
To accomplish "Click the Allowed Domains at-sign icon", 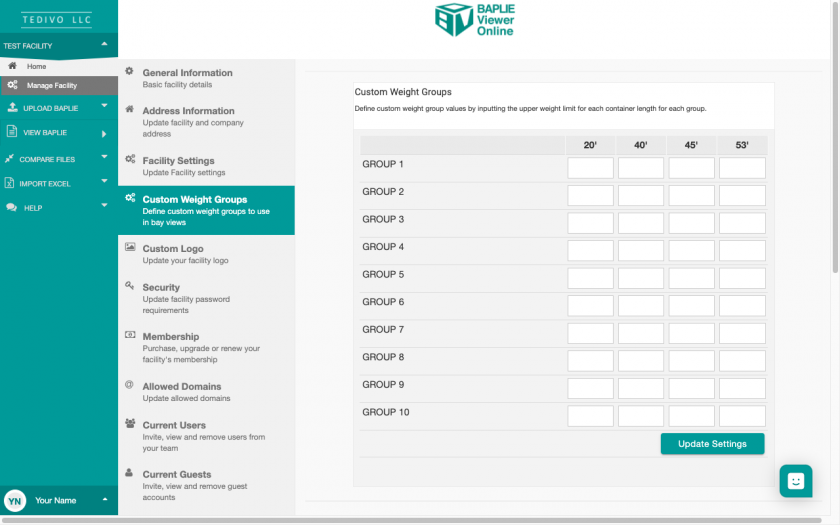I will pos(129,385).
